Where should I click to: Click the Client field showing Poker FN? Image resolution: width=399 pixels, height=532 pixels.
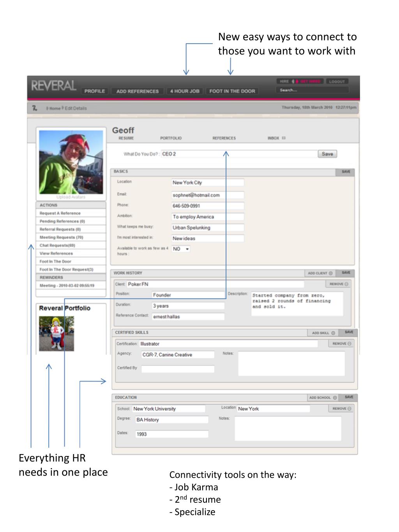[215, 284]
